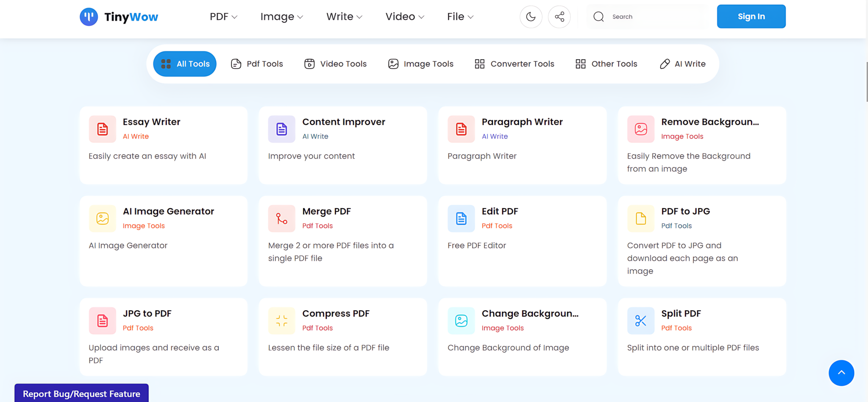Open the Video dropdown menu

404,17
